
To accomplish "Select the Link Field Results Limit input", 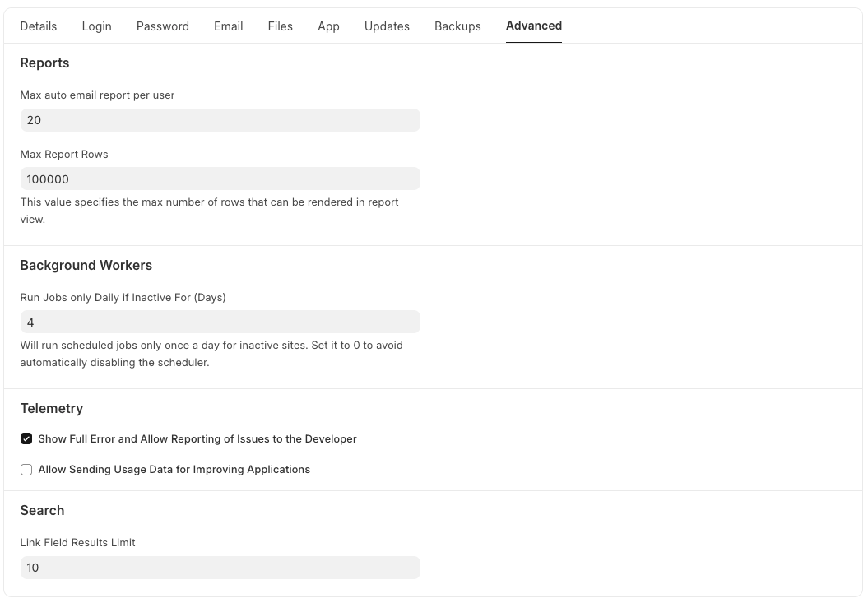I will click(x=220, y=568).
